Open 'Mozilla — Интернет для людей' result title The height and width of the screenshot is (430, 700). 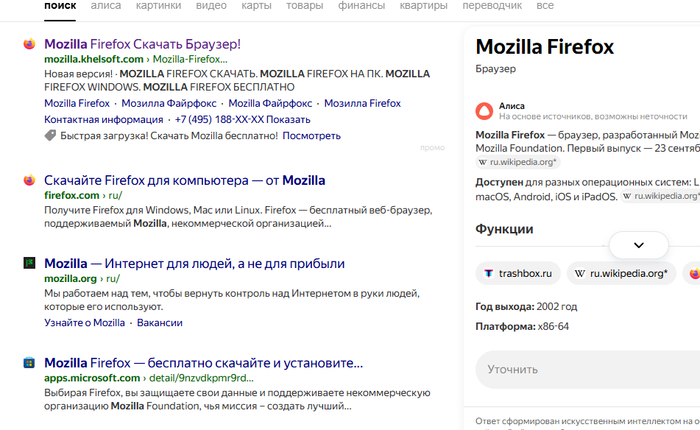[x=194, y=264]
